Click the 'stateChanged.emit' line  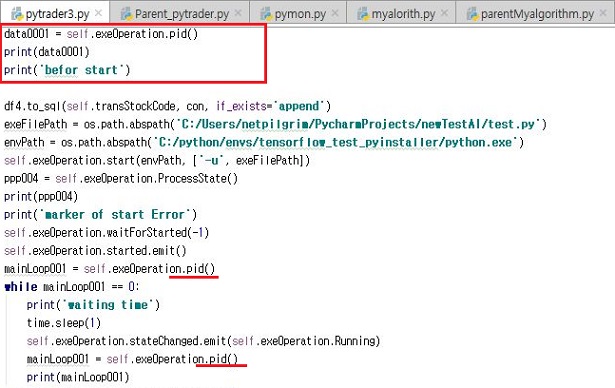tap(203, 341)
